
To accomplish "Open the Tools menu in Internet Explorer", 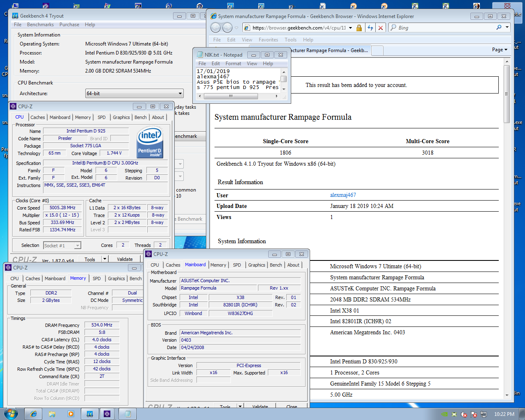I will [290, 40].
